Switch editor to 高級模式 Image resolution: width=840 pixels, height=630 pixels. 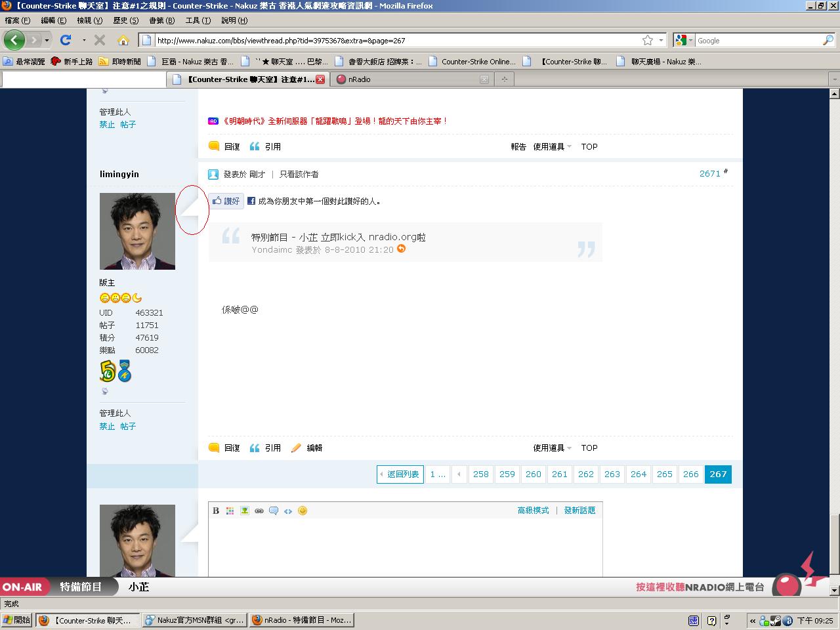point(533,510)
